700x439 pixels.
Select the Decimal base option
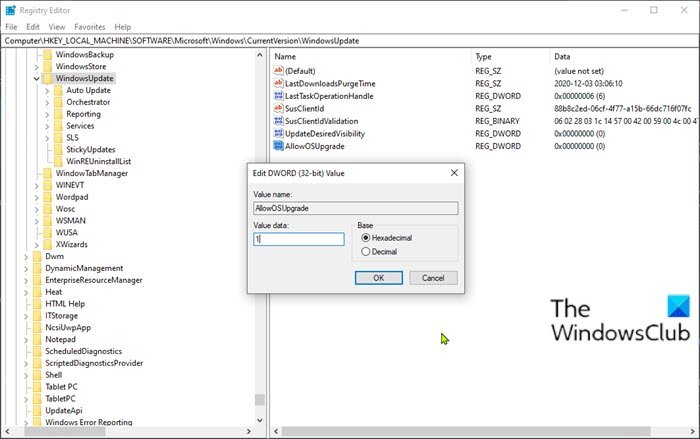[x=366, y=252]
